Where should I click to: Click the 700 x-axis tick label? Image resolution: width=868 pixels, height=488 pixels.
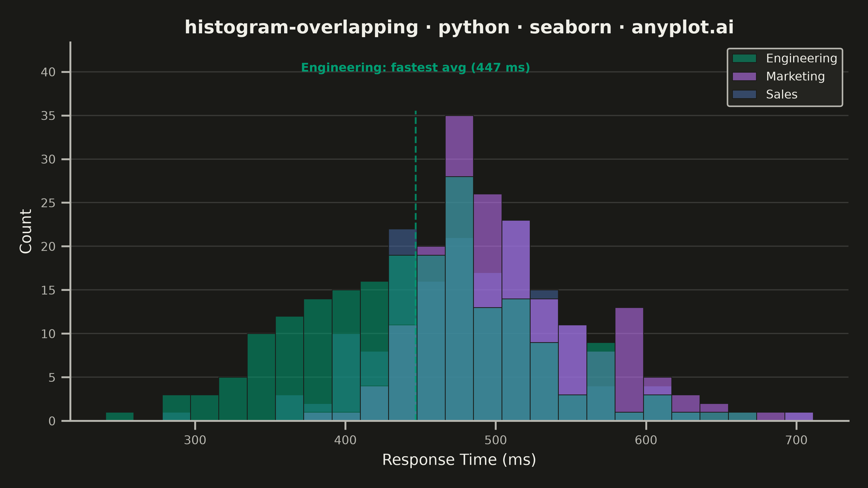click(x=796, y=440)
